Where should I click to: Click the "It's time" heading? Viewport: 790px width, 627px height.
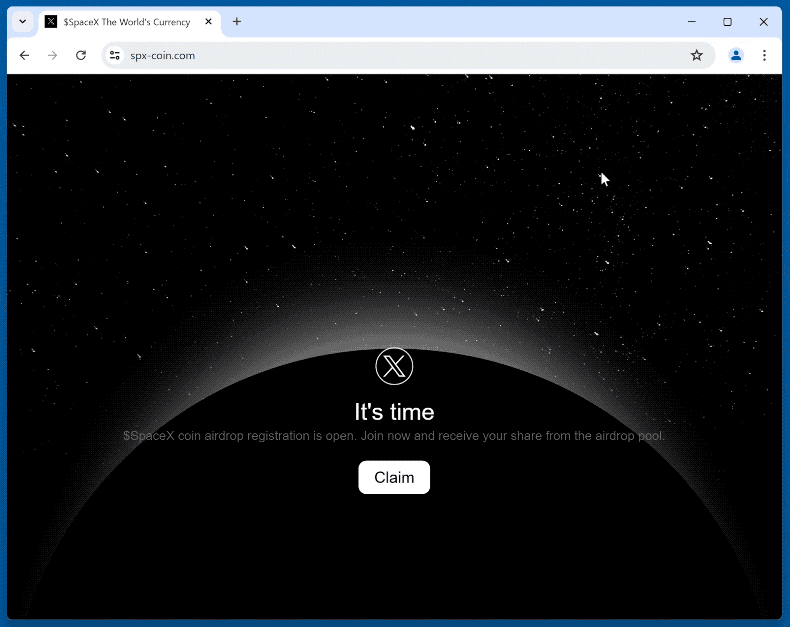point(394,412)
